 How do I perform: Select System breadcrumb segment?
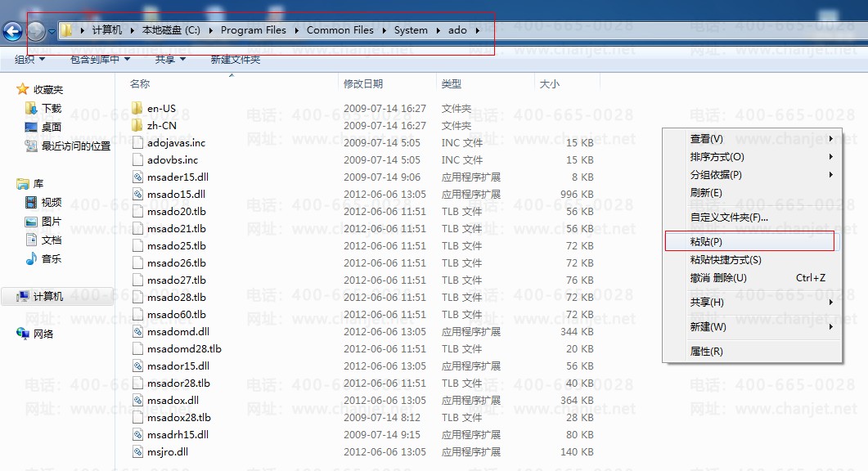tap(411, 30)
